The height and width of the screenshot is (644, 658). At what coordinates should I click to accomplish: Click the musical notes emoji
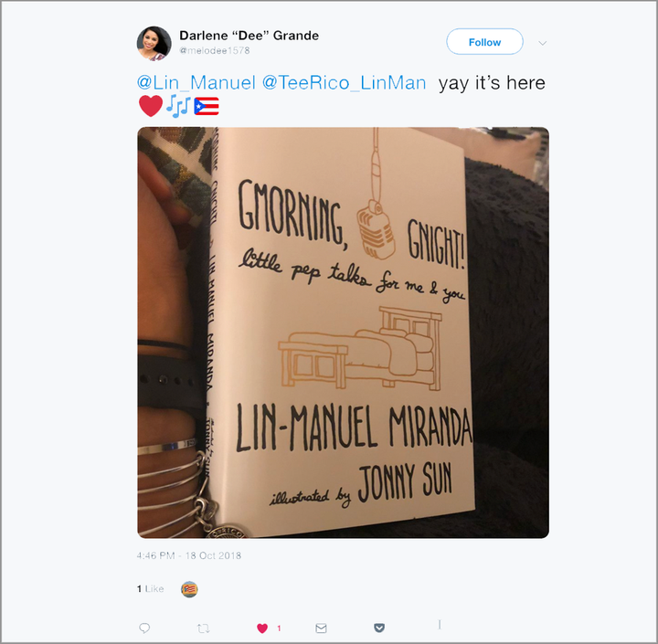[x=178, y=106]
